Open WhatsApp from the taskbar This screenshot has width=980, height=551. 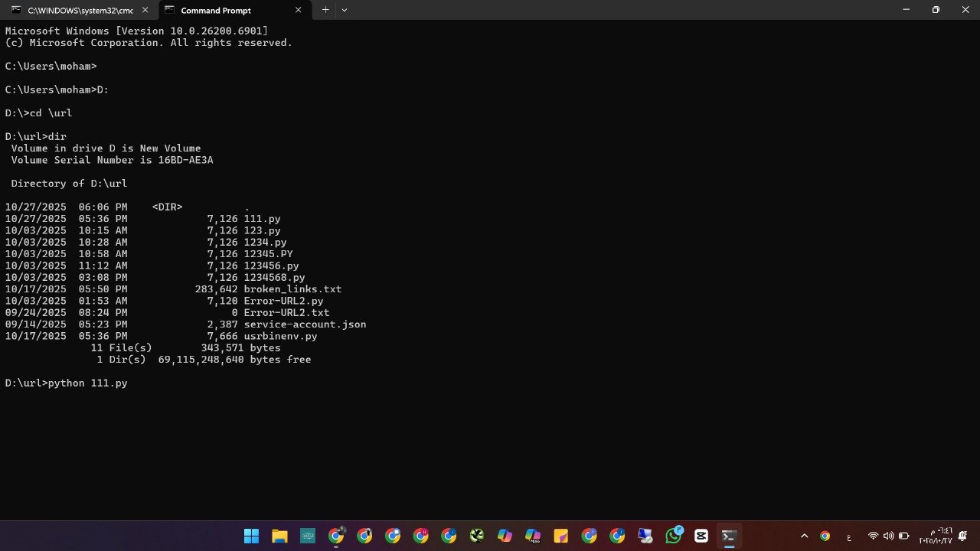(672, 536)
